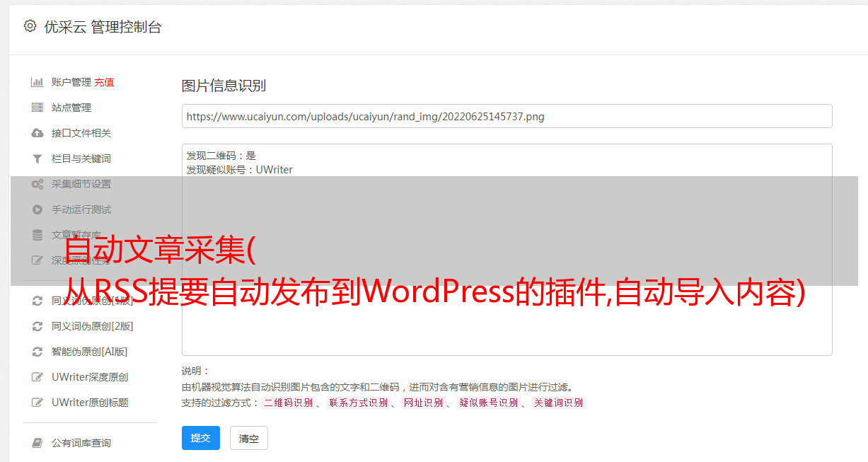Click the edit icon for UWriter原创标题
Screen dimensions: 868x462
(x=37, y=403)
